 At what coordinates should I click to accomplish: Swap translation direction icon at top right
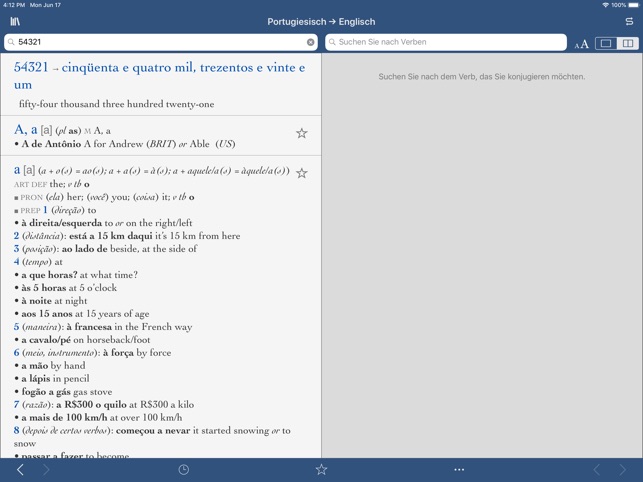pyautogui.click(x=629, y=21)
